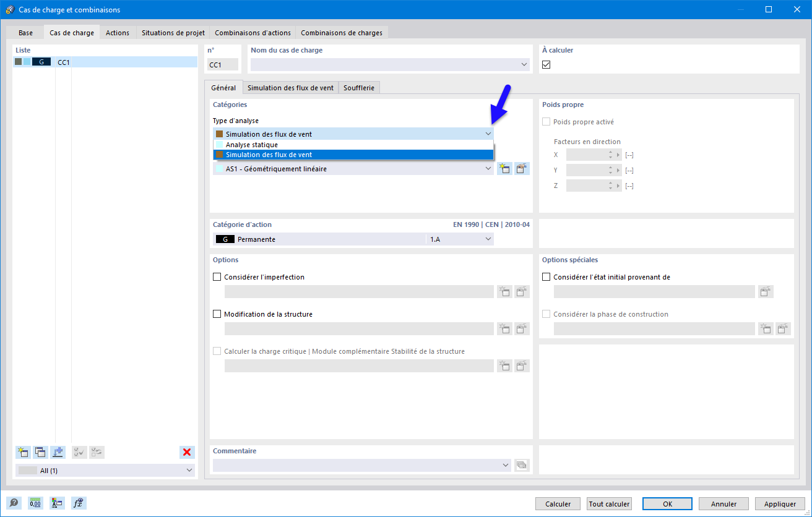
Task: Tick Considérer la phase de construction checkbox
Action: 546,314
